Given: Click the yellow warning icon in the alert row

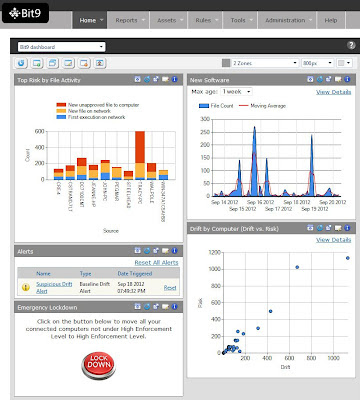Looking at the screenshot, I should pyautogui.click(x=26, y=287).
